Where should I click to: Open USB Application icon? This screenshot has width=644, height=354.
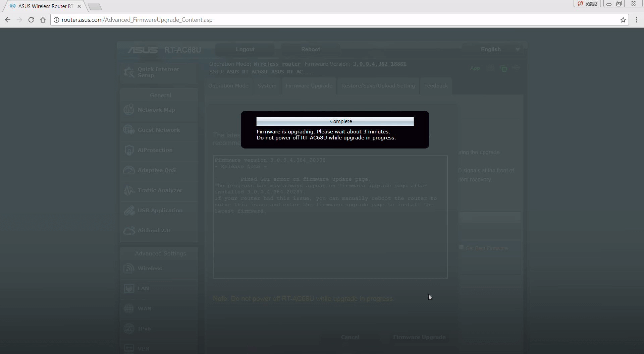pyautogui.click(x=129, y=211)
